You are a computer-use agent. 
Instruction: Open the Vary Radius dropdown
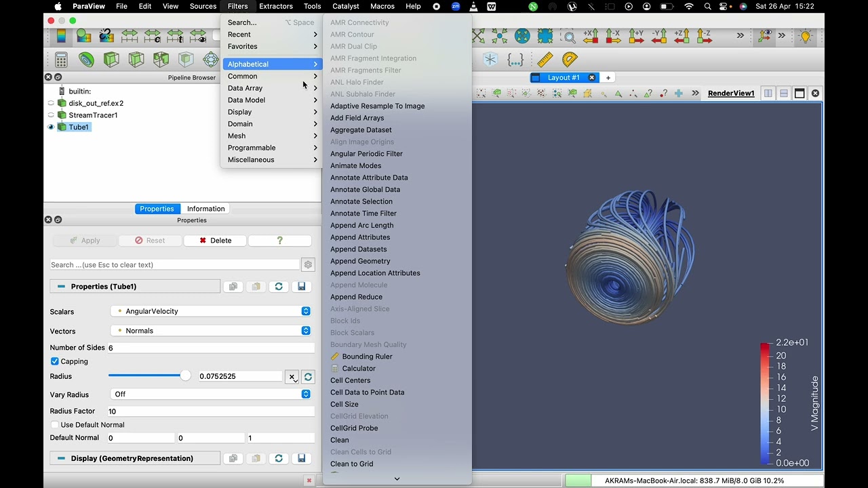pos(211,394)
